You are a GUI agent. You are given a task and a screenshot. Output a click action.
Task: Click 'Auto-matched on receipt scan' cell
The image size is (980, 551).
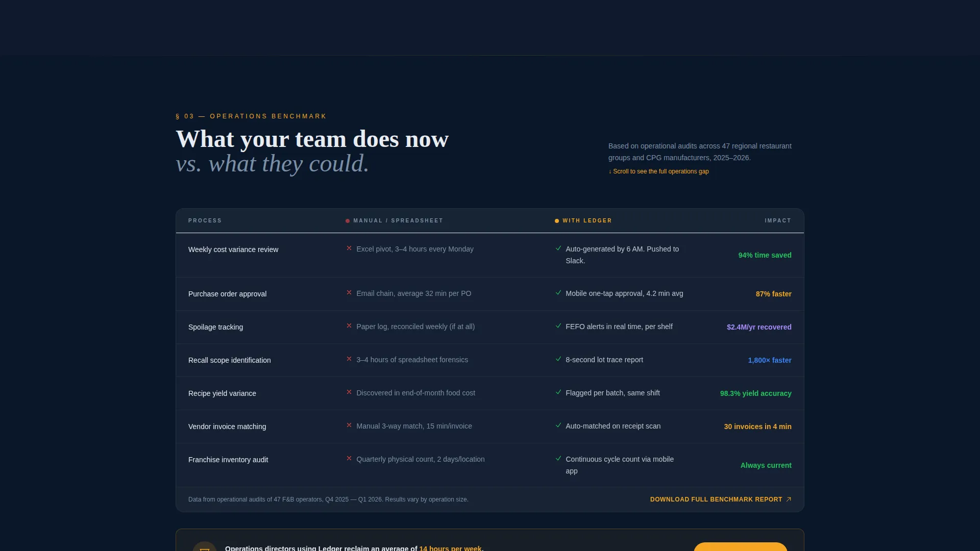click(x=613, y=426)
